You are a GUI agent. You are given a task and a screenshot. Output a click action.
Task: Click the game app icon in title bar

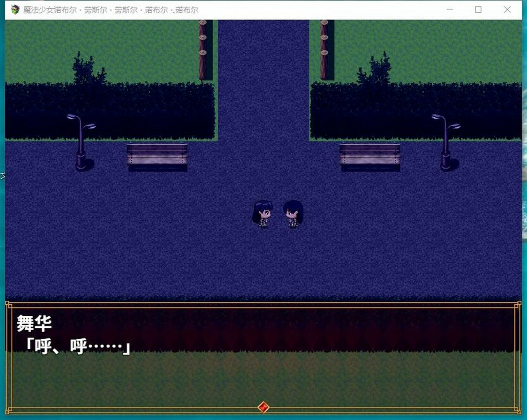tap(15, 9)
